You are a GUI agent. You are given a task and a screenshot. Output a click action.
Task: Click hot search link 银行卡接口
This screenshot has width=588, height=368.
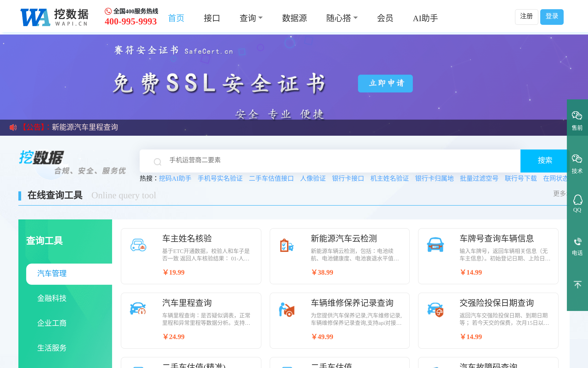click(348, 178)
